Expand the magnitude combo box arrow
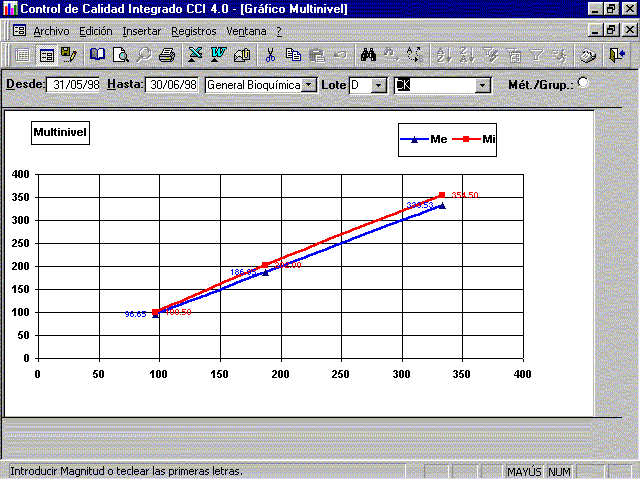The width and height of the screenshot is (640, 480). click(483, 86)
